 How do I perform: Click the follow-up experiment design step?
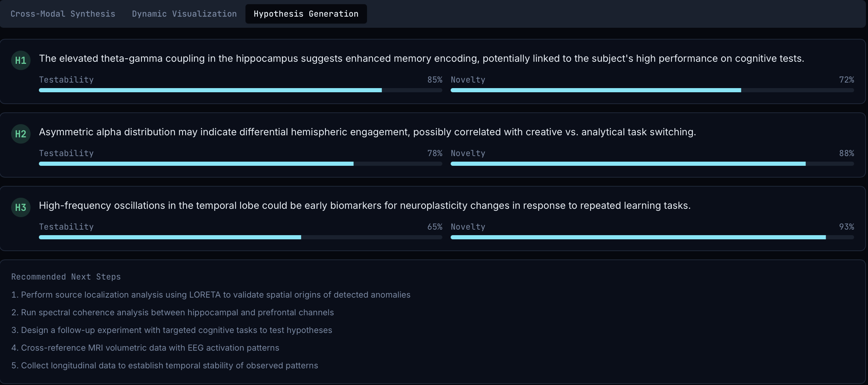172,330
